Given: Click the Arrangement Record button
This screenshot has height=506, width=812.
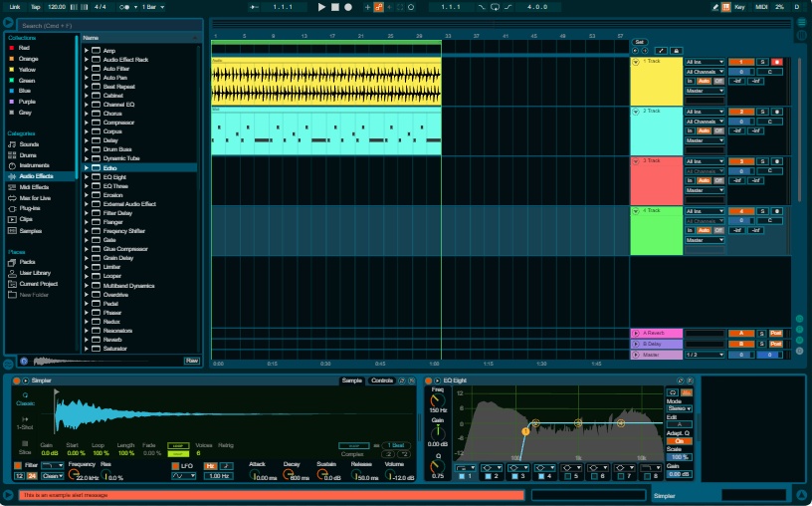Looking at the screenshot, I should click(x=348, y=7).
